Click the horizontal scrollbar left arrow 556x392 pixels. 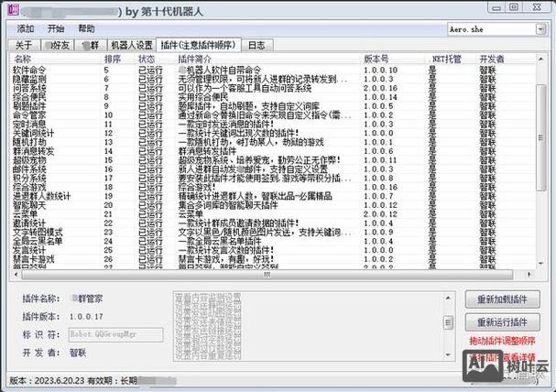pyautogui.click(x=16, y=275)
